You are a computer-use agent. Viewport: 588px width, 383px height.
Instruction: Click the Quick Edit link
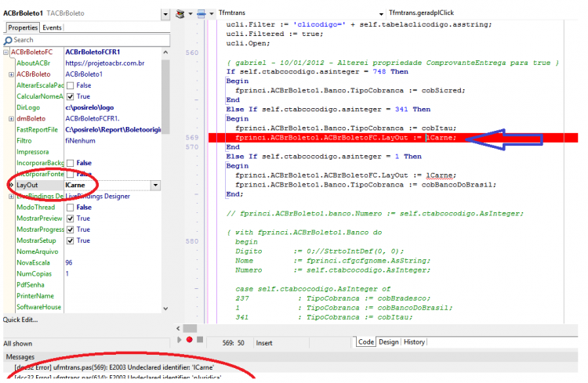point(20,320)
